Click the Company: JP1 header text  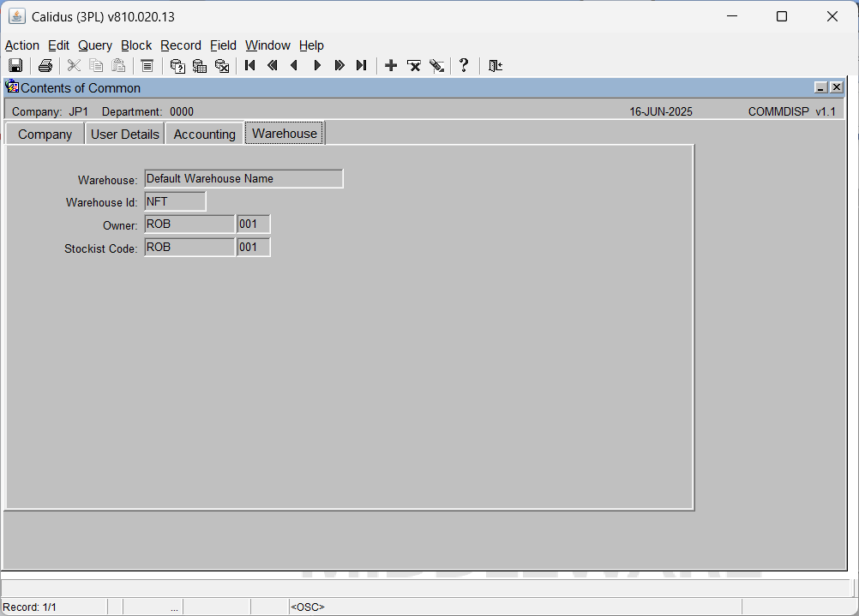coord(50,111)
